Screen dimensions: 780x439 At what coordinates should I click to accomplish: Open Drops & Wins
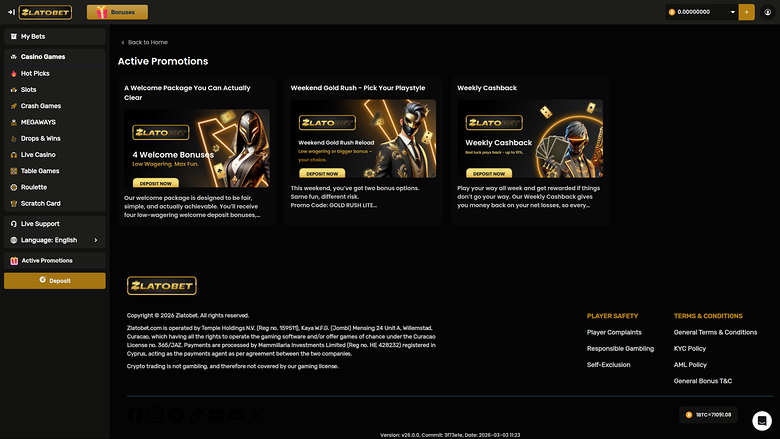coord(55,138)
